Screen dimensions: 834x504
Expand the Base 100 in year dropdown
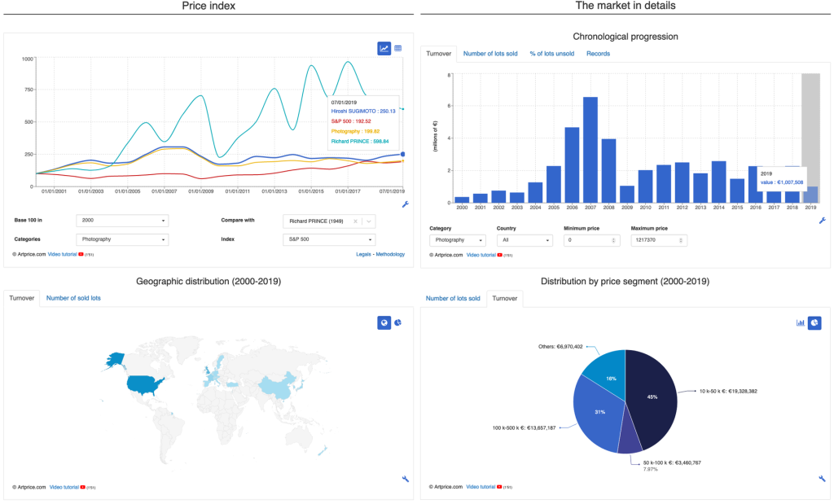(122, 220)
